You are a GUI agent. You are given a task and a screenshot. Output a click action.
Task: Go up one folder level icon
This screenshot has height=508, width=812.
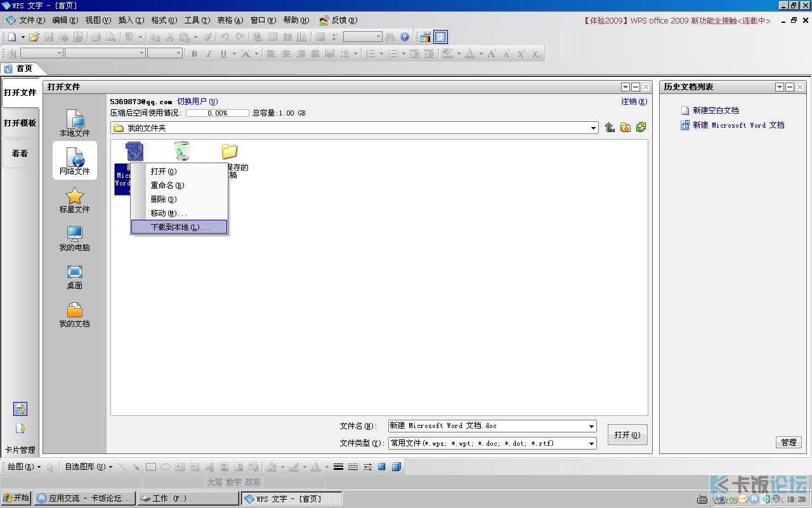610,128
